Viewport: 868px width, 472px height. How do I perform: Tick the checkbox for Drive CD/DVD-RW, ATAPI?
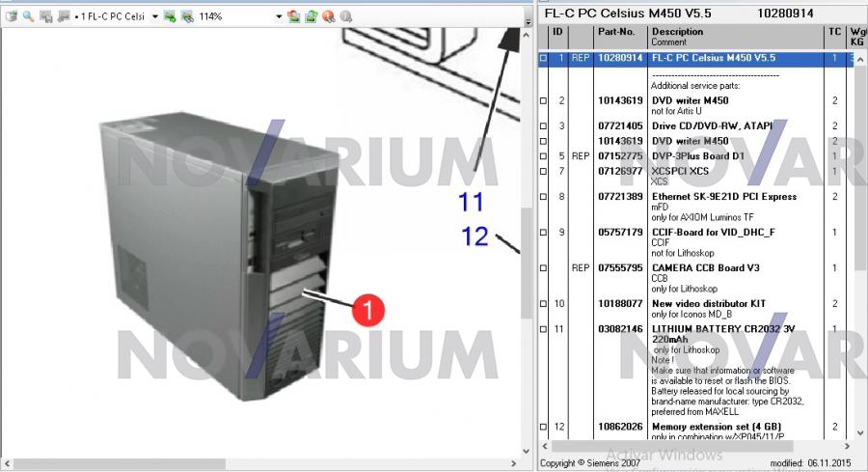pyautogui.click(x=543, y=126)
